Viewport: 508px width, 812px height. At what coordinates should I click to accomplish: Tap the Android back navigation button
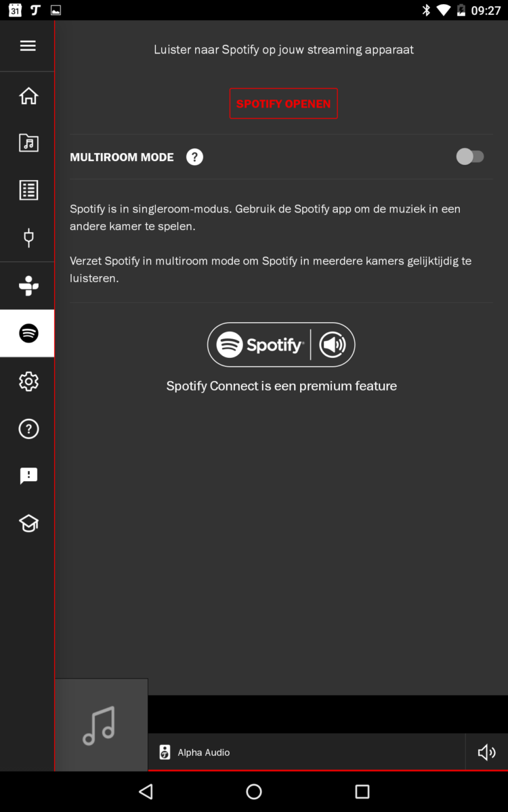(146, 791)
